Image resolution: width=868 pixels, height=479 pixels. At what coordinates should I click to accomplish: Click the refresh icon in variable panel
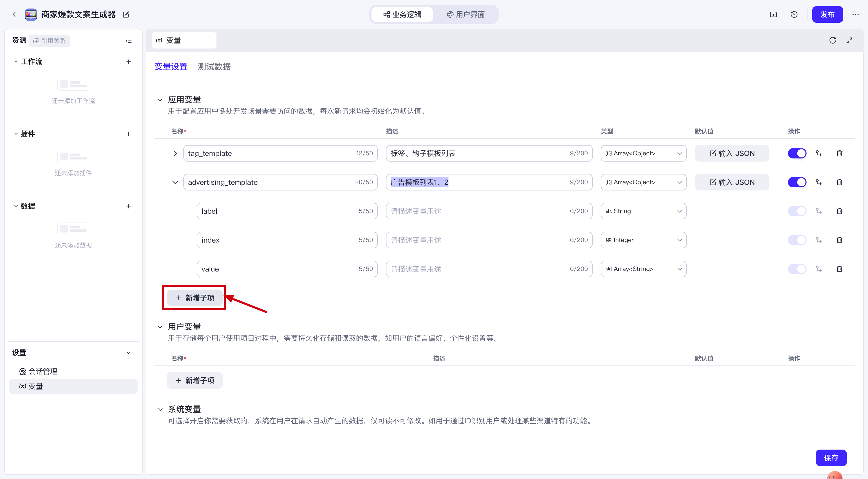[833, 41]
